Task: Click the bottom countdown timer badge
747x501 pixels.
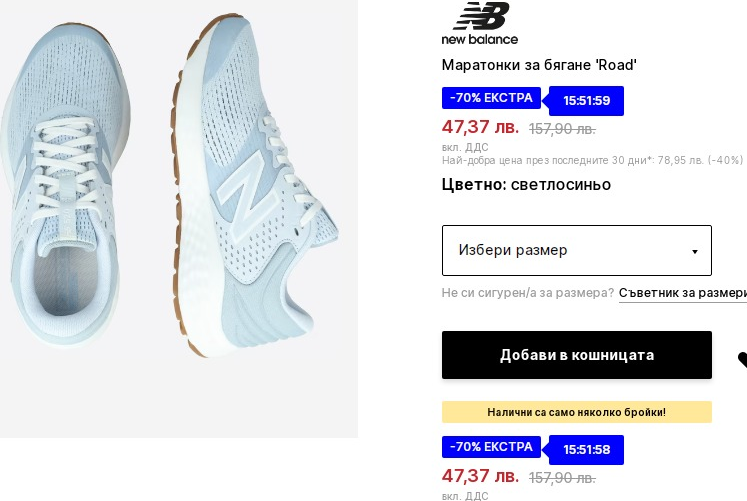Action: 586,450
